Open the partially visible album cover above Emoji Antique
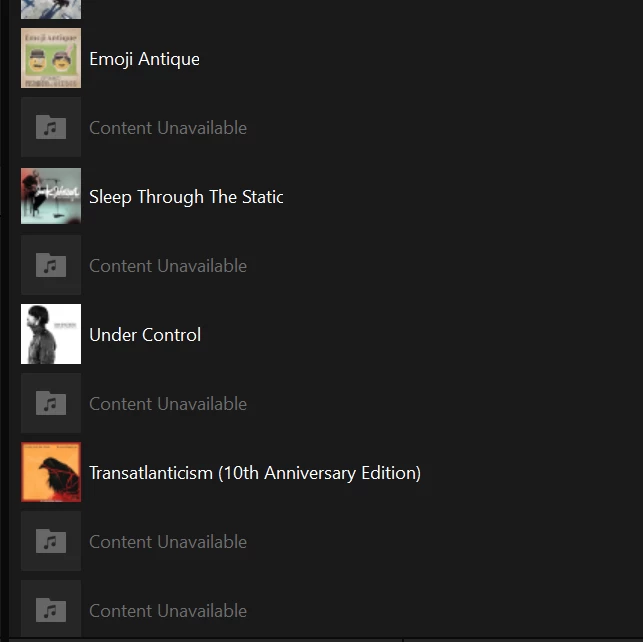Screen dimensions: 643x642 51,9
